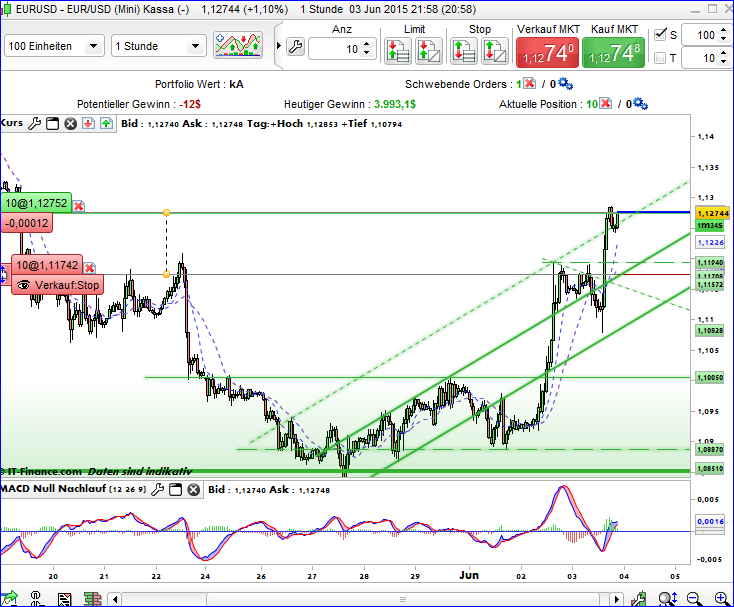Click the Jun label on the time axis

pos(469,575)
